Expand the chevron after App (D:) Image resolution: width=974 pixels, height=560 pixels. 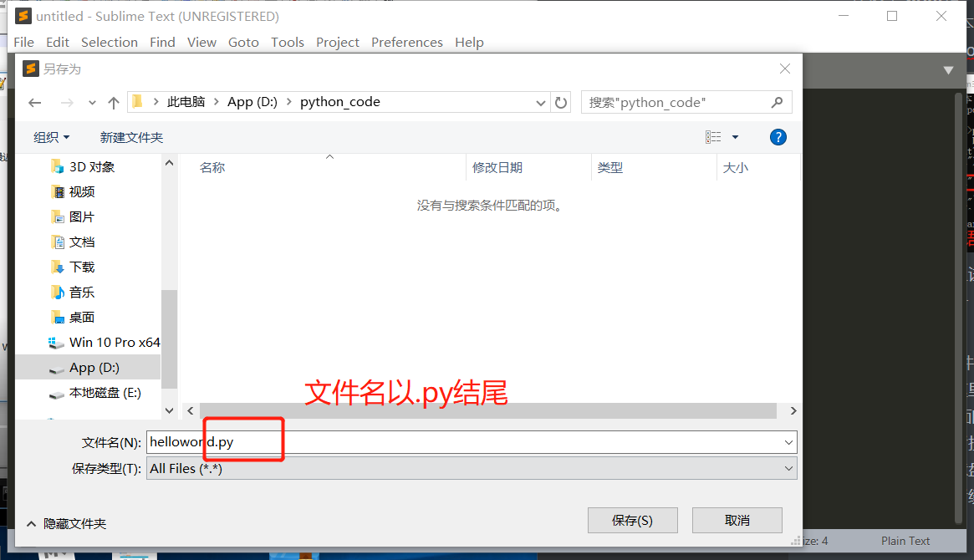288,102
